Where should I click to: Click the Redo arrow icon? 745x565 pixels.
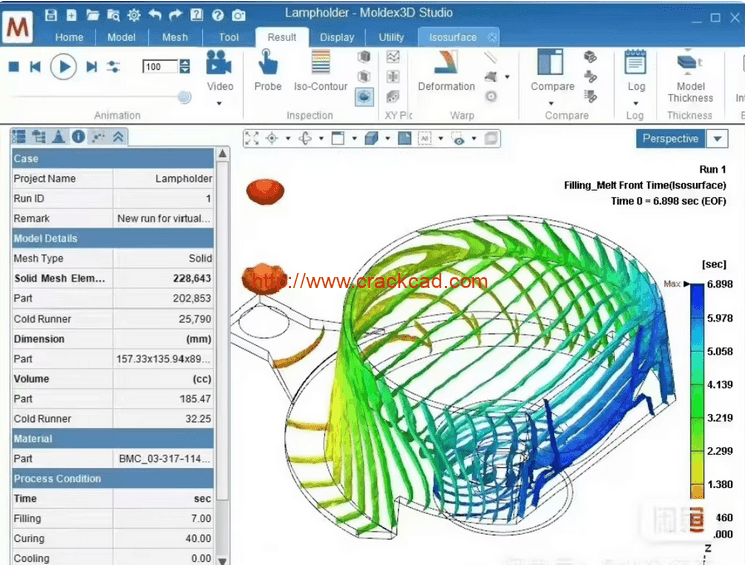pyautogui.click(x=175, y=15)
